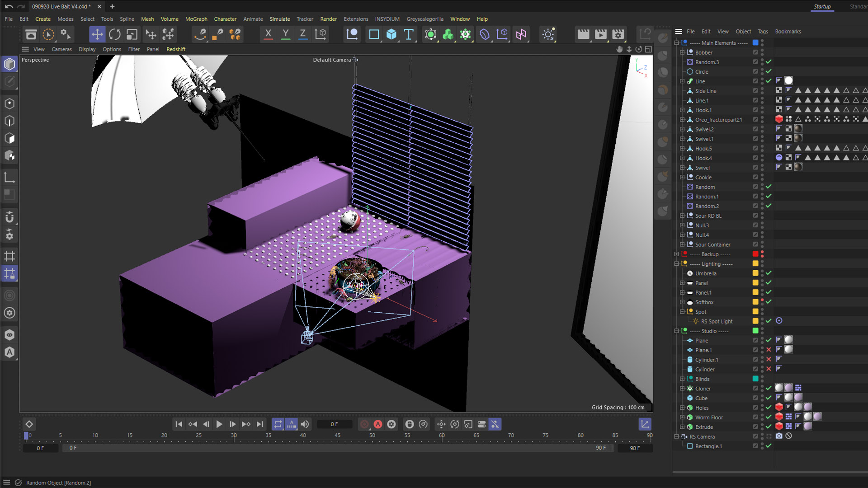Click the current frame field showing 0 F
868x488 pixels.
[334, 424]
